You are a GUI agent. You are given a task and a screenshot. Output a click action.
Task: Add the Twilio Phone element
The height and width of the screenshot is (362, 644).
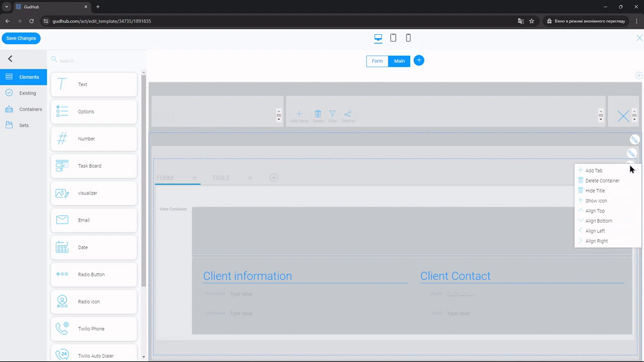[x=94, y=329]
